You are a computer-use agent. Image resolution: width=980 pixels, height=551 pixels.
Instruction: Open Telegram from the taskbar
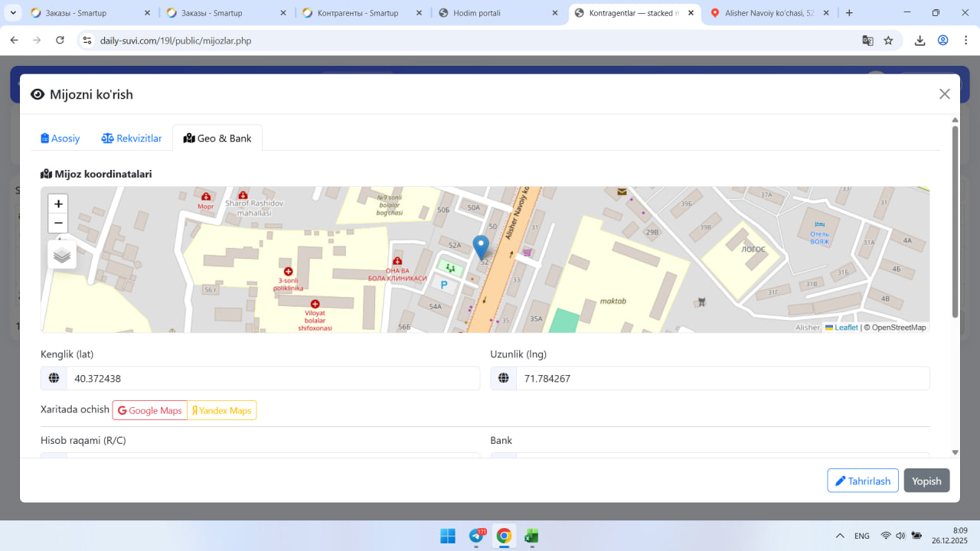coord(476,536)
